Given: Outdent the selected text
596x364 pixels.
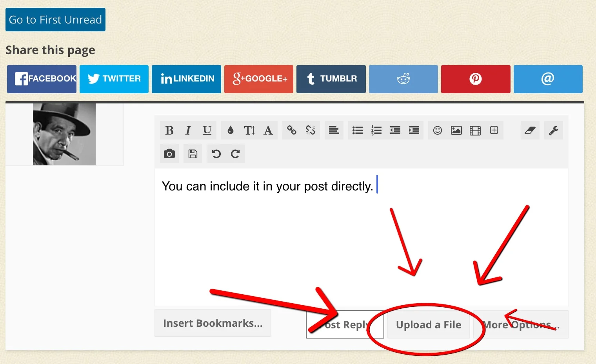Looking at the screenshot, I should tap(395, 130).
